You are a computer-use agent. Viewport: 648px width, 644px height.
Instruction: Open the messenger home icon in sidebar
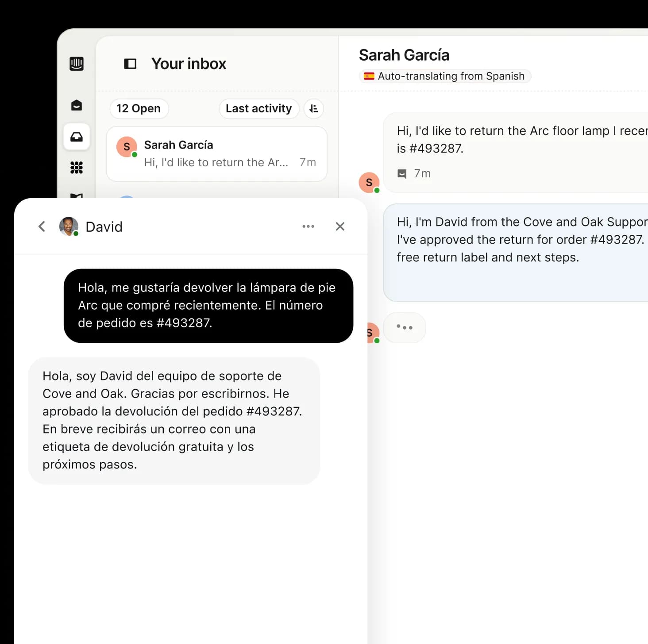click(x=77, y=105)
